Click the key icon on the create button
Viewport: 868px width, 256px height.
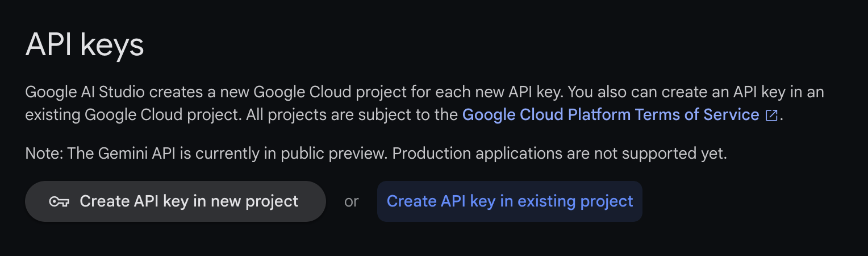59,201
